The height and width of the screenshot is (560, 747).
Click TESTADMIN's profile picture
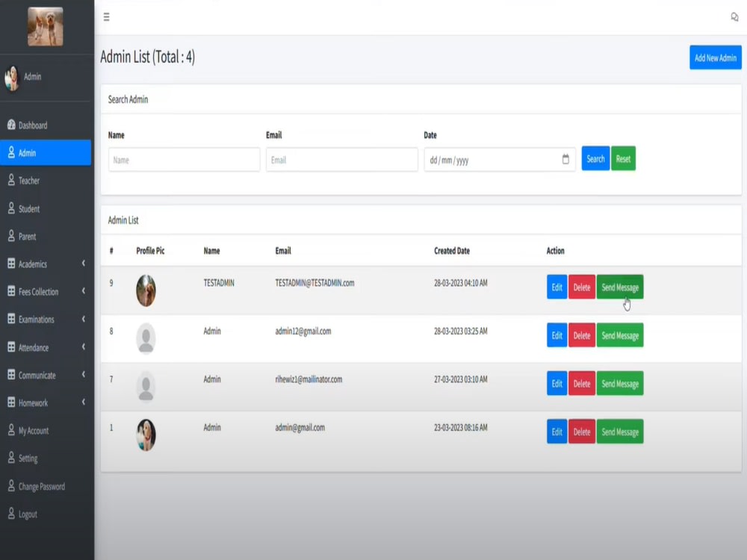[146, 290]
